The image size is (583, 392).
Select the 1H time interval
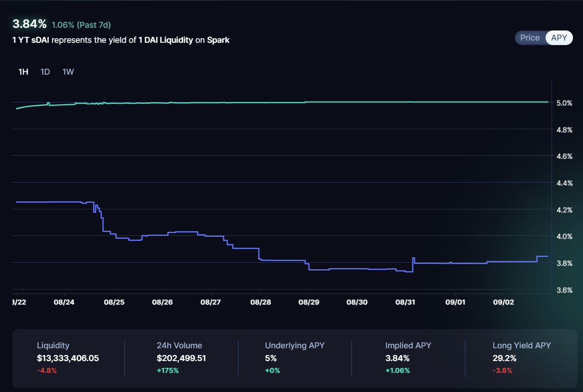[23, 72]
